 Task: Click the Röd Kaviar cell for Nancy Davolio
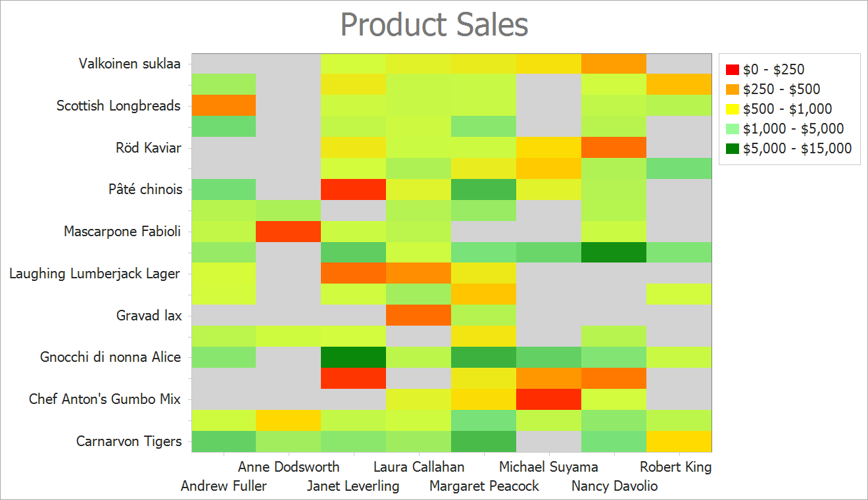click(x=614, y=147)
